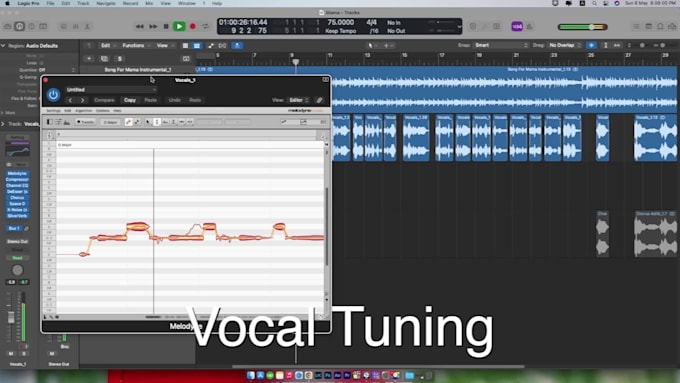
Task: Open the Snap Smart dropdown
Action: [x=501, y=45]
